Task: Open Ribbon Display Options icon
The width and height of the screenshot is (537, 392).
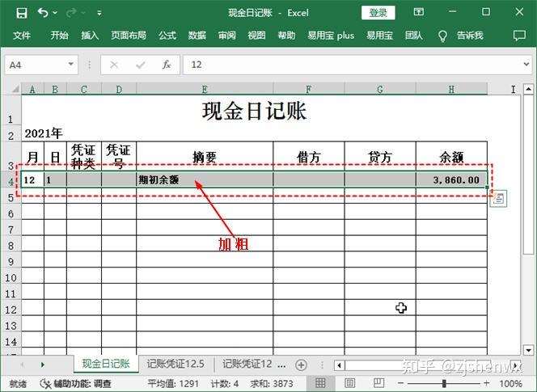Action: [417, 13]
